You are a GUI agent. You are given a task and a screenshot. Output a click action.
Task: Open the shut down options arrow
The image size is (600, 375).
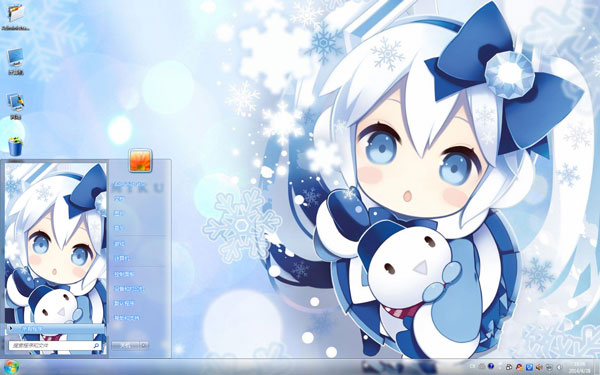tap(144, 346)
